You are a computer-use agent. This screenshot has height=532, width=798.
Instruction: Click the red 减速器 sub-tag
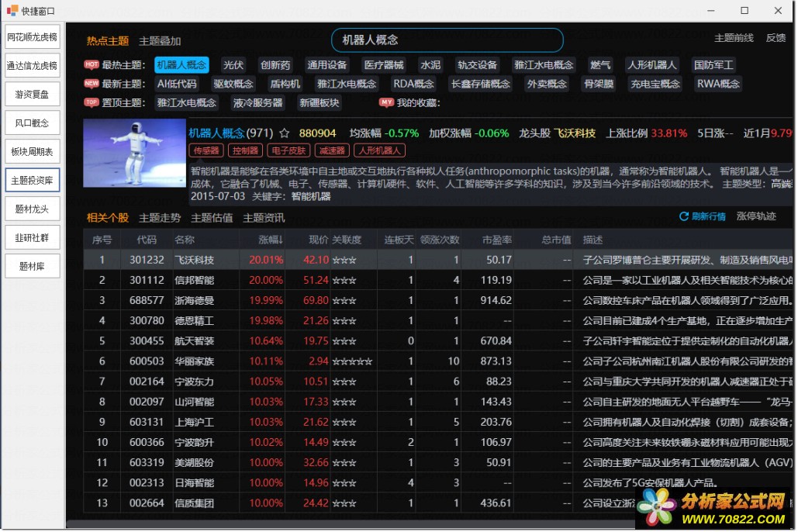point(333,150)
